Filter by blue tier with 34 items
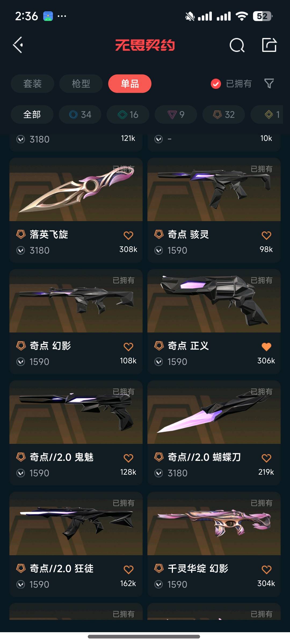Image resolution: width=290 pixels, height=644 pixels. click(x=80, y=115)
